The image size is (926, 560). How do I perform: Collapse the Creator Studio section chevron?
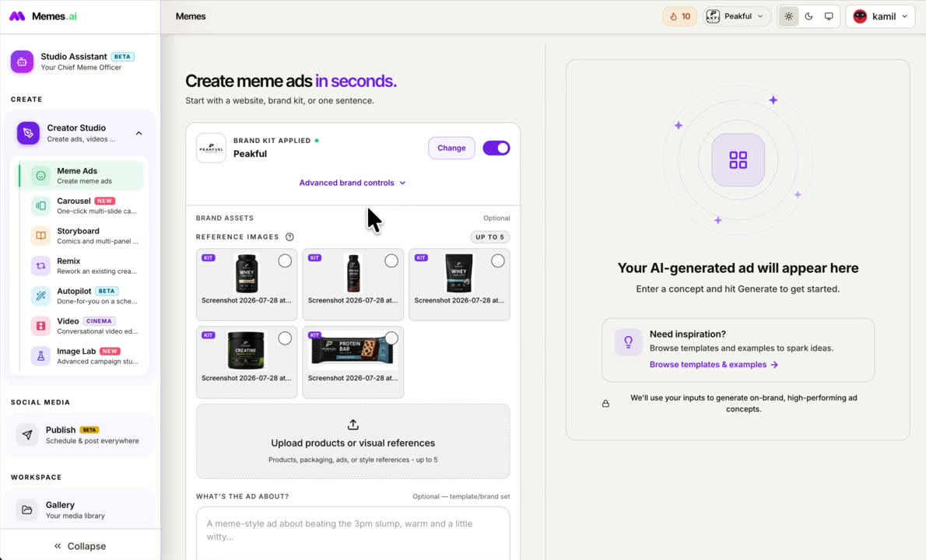tap(139, 133)
